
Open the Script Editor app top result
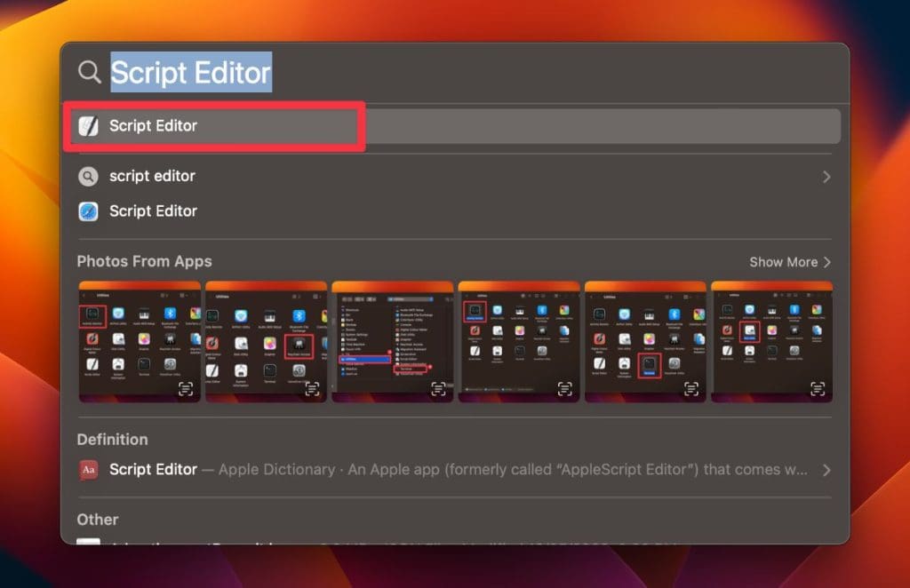(x=455, y=126)
